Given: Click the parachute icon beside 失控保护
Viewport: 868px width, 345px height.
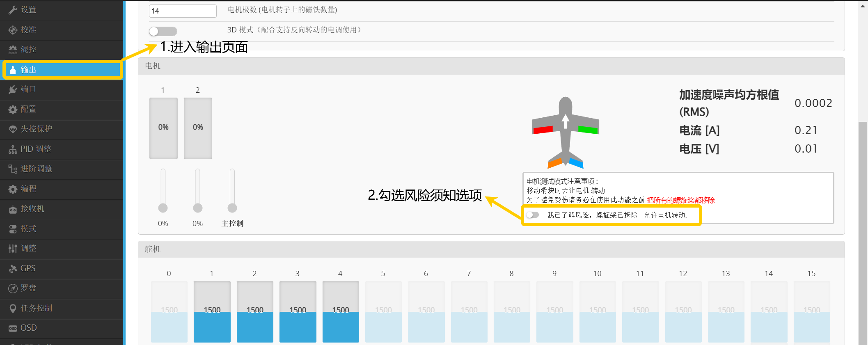Looking at the screenshot, I should pos(13,129).
